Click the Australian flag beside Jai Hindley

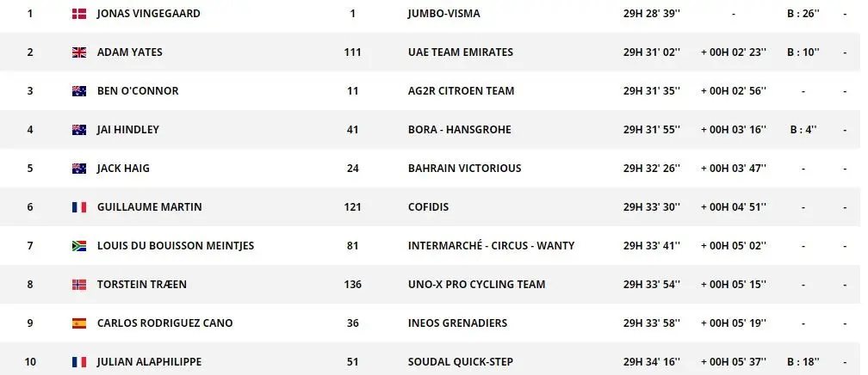coord(79,130)
